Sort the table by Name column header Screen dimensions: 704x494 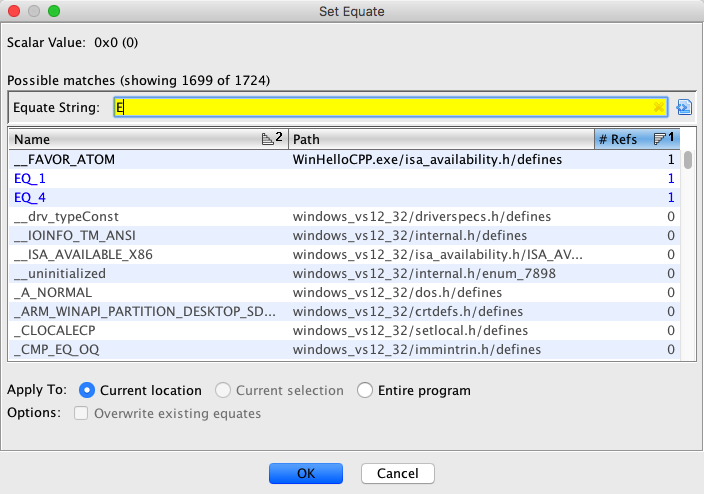click(x=130, y=139)
